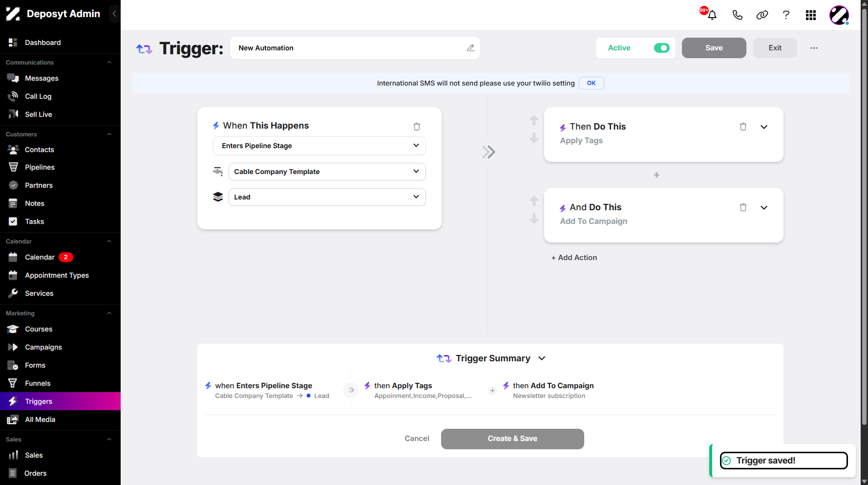Click the Save button
This screenshot has width=868, height=485.
pos(714,48)
